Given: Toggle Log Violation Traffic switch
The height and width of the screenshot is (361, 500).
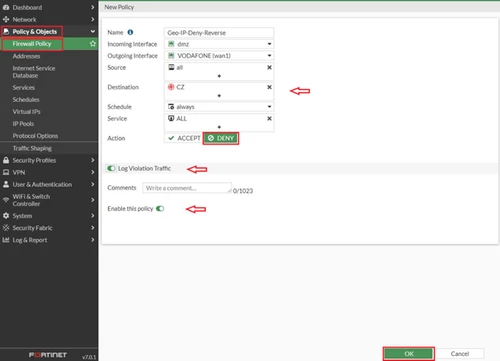Looking at the screenshot, I should point(111,168).
